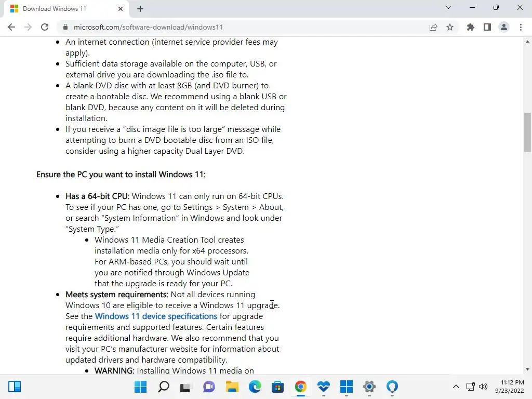Open the Chrome profile avatar
The height and width of the screenshot is (399, 532).
click(x=504, y=27)
